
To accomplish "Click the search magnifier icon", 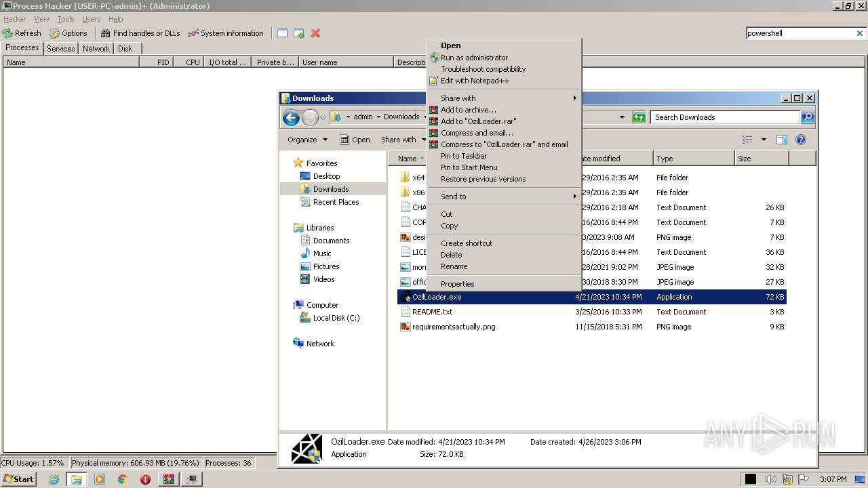I will pyautogui.click(x=808, y=117).
